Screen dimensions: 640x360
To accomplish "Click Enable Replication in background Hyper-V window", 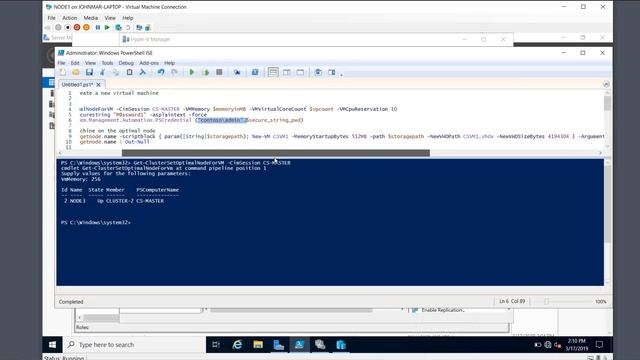I will (443, 310).
